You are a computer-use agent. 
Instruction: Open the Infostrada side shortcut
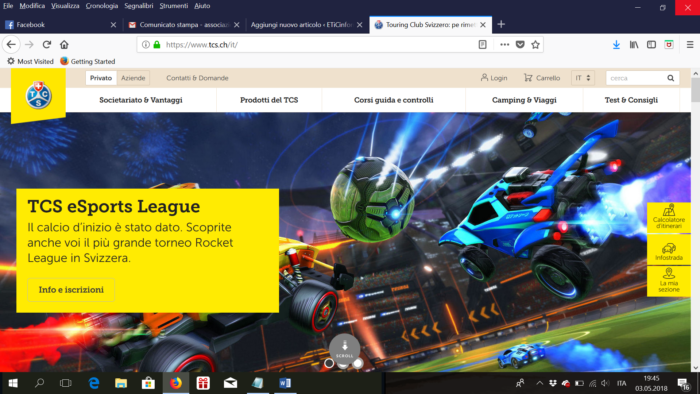[668, 251]
